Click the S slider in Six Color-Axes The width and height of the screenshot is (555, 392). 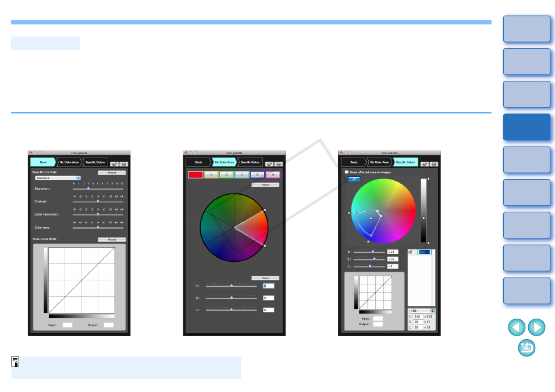pos(232,298)
